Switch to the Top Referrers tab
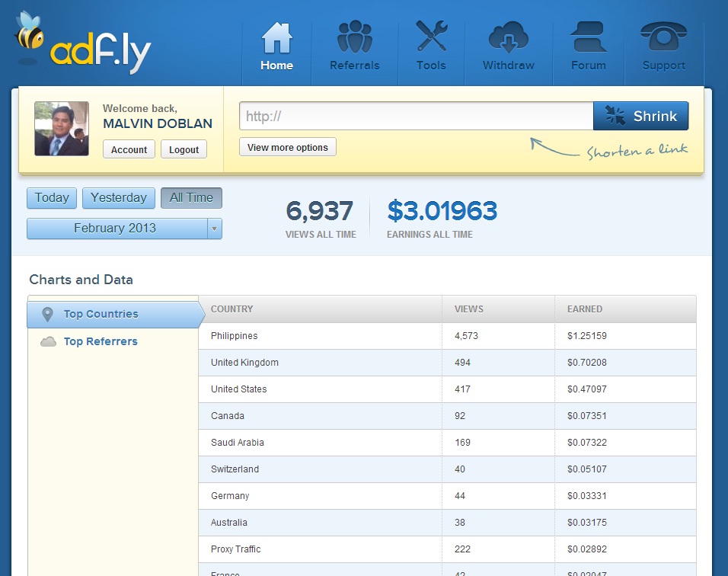Image resolution: width=728 pixels, height=576 pixels. click(x=100, y=341)
